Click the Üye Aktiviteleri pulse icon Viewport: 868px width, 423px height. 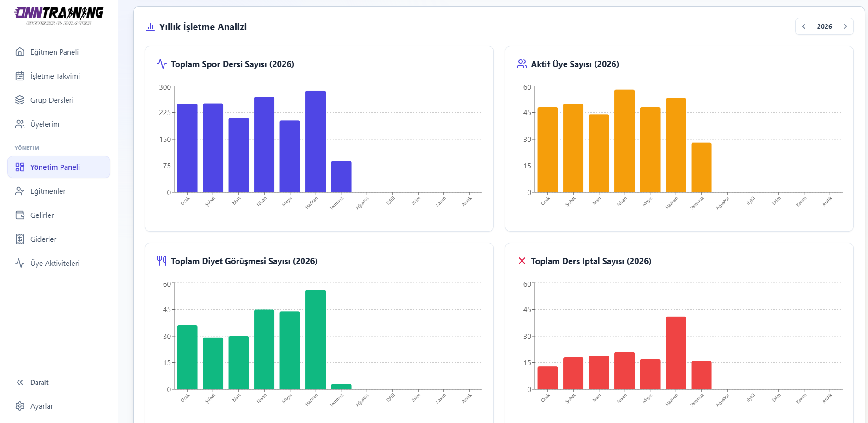click(x=20, y=263)
